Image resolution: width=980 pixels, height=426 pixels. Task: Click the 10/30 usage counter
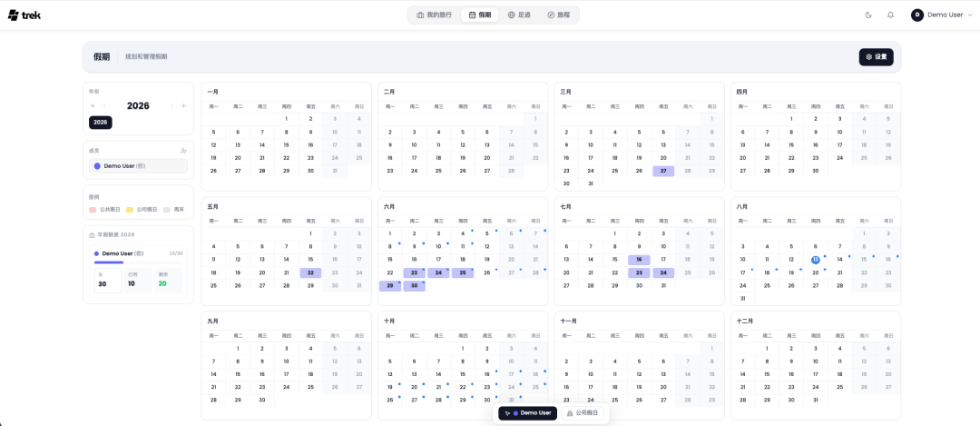(176, 253)
